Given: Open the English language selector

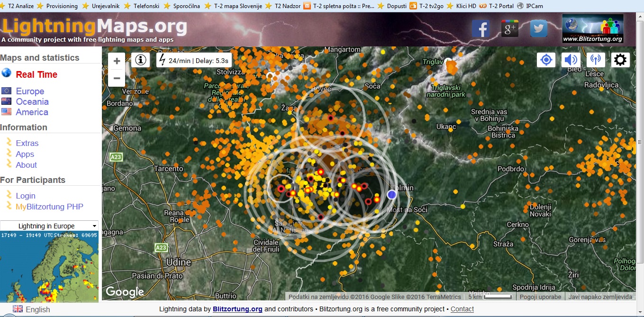Looking at the screenshot, I should (x=31, y=309).
